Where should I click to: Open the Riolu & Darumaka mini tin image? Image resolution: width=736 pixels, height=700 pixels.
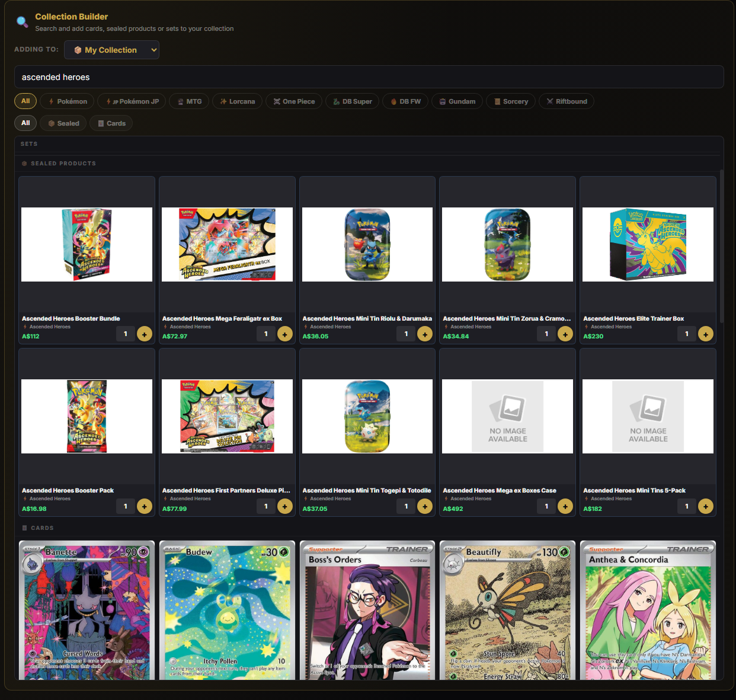coord(367,244)
